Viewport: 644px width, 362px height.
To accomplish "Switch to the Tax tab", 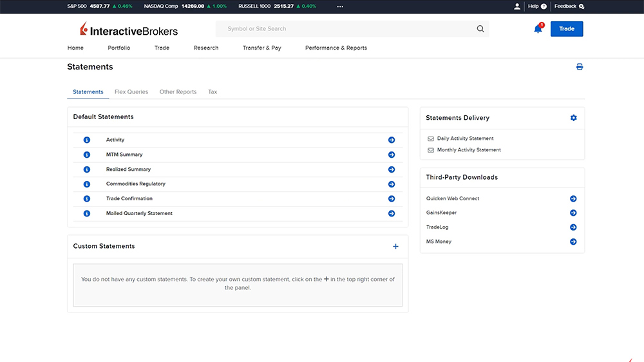I will click(213, 92).
